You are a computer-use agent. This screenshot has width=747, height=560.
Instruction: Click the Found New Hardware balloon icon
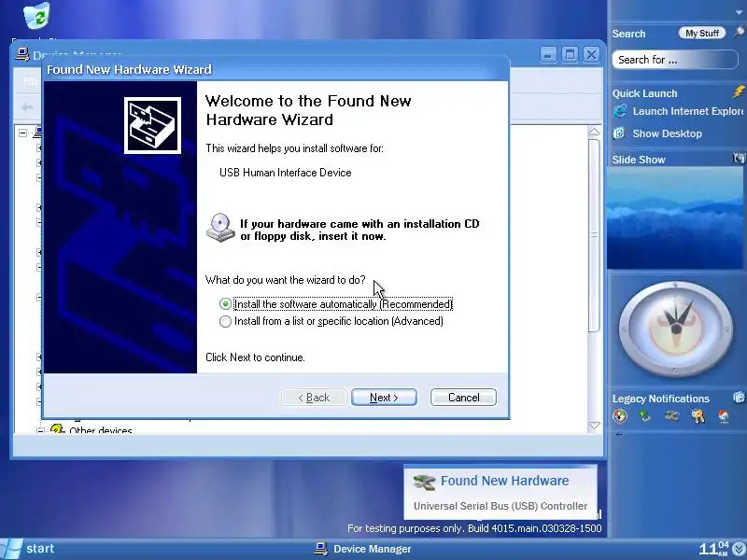(424, 482)
